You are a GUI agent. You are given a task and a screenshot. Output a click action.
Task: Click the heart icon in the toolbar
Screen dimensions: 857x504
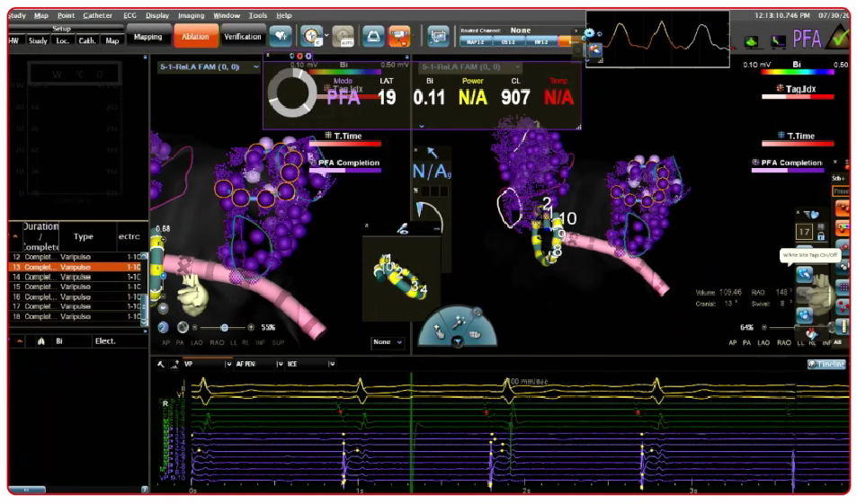pyautogui.click(x=281, y=35)
